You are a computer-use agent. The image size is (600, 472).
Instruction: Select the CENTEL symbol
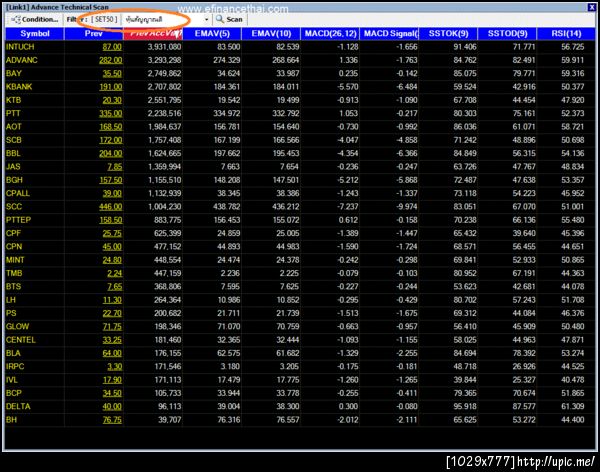(x=21, y=340)
